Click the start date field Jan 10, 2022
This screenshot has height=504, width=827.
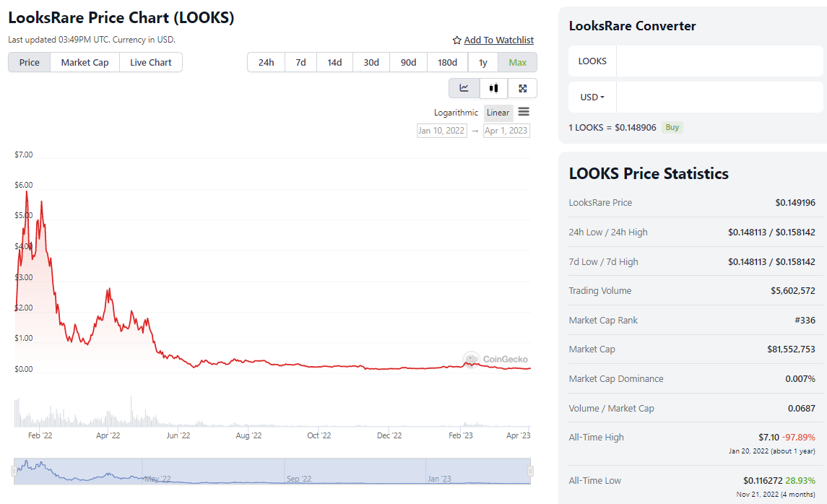point(441,130)
